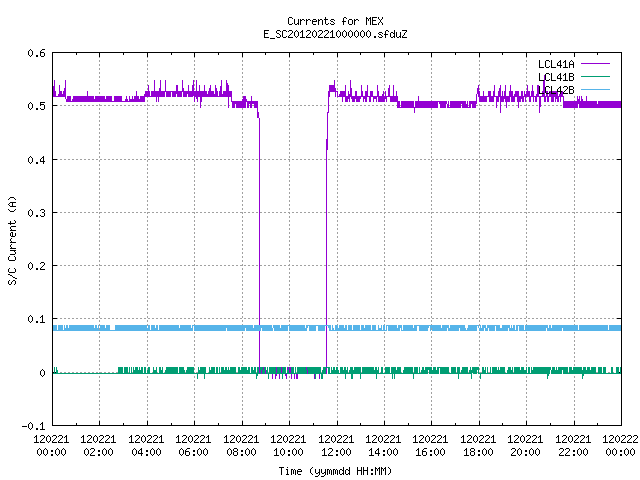This screenshot has height=480, width=640.
Task: Click the blue LCL42B legend line sample
Action: pos(595,89)
